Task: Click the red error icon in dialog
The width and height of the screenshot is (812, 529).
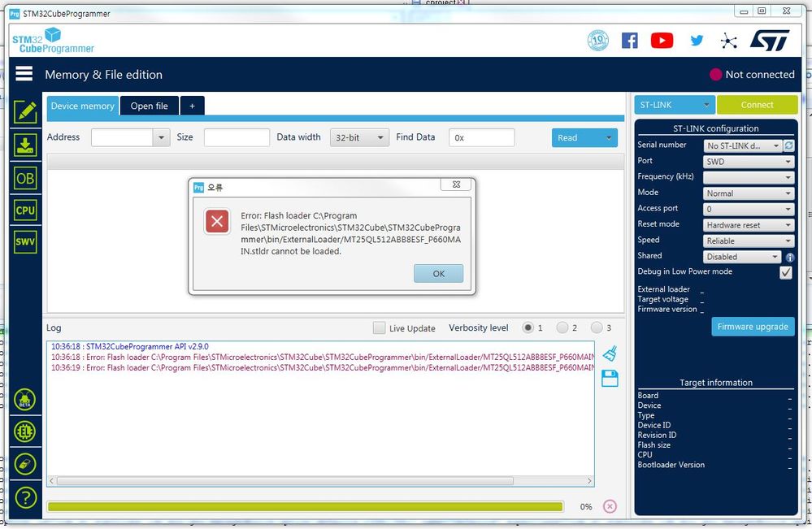Action: tap(218, 222)
